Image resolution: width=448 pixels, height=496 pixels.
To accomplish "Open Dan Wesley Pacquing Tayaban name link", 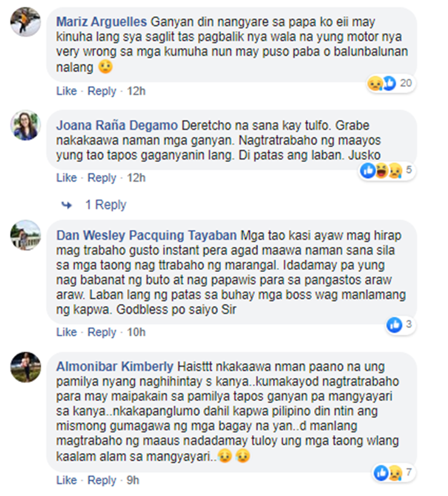I will pos(146,235).
